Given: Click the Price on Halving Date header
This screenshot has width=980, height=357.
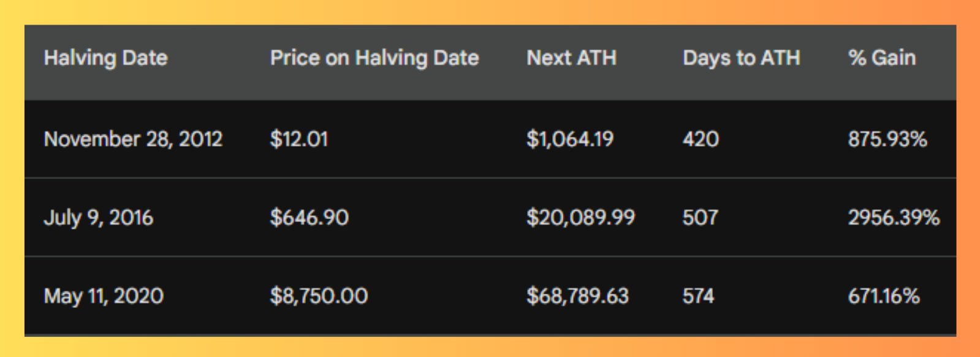Looking at the screenshot, I should point(374,58).
